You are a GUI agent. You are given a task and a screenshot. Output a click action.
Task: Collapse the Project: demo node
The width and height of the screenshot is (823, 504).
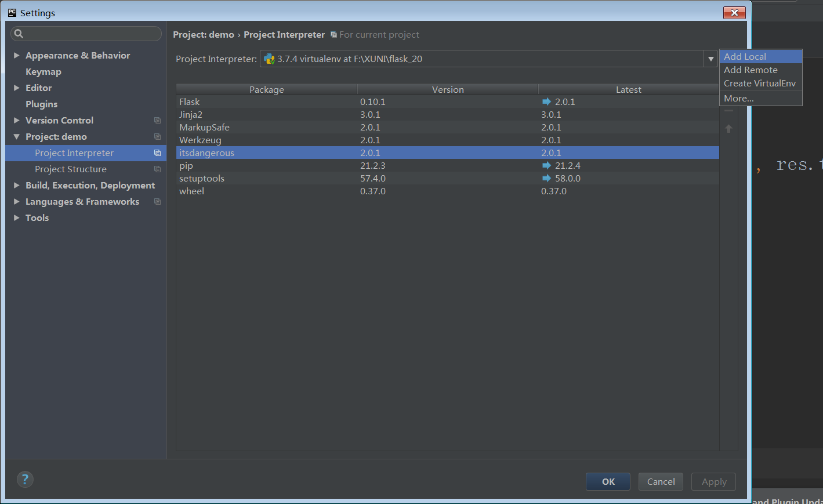pyautogui.click(x=17, y=136)
